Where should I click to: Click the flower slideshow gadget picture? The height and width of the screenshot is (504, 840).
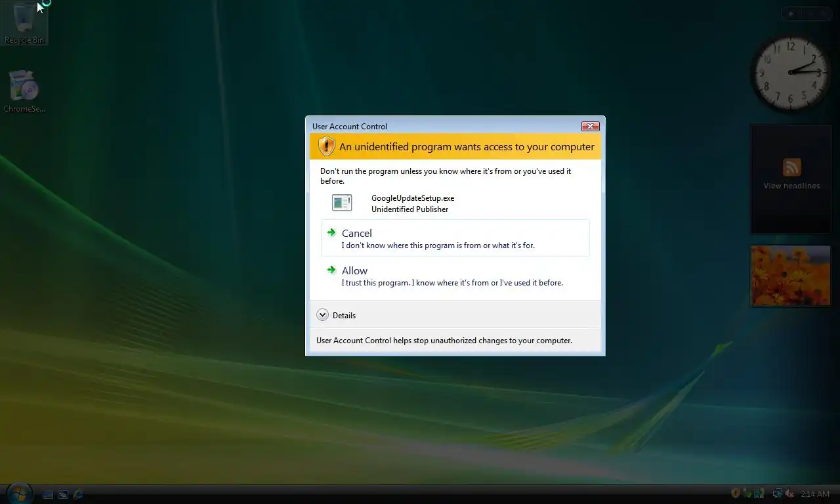[x=791, y=276]
